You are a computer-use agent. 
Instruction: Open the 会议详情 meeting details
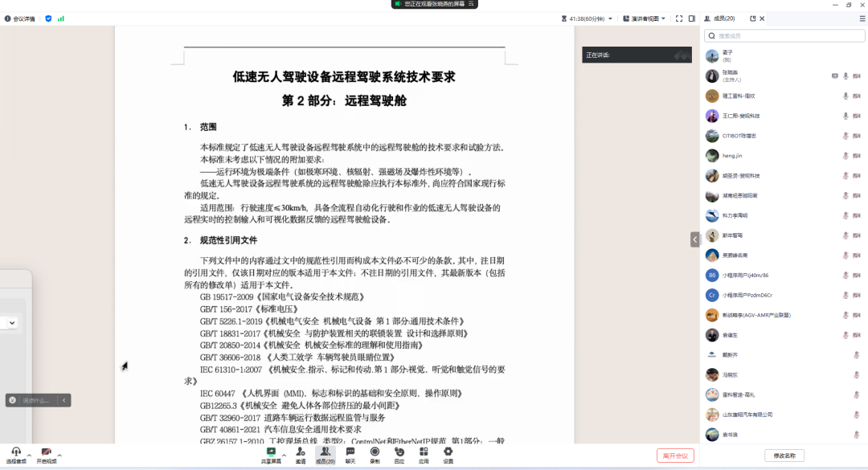20,18
